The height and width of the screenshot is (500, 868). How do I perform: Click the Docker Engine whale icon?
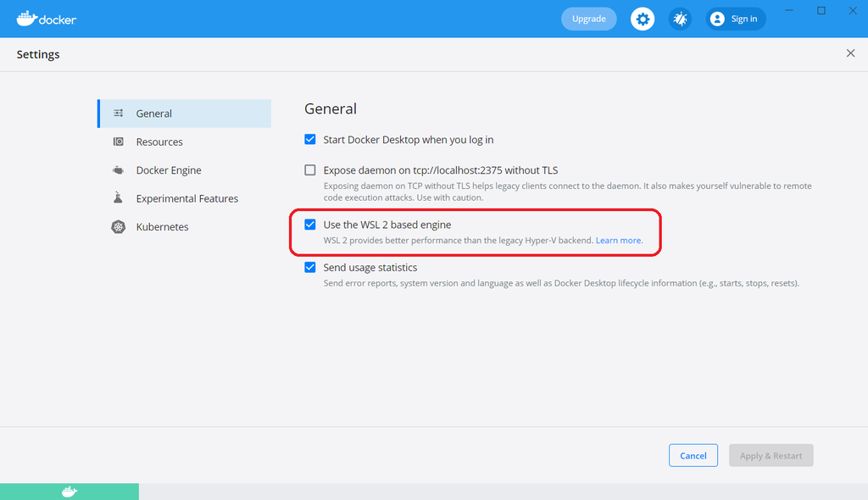pos(120,169)
